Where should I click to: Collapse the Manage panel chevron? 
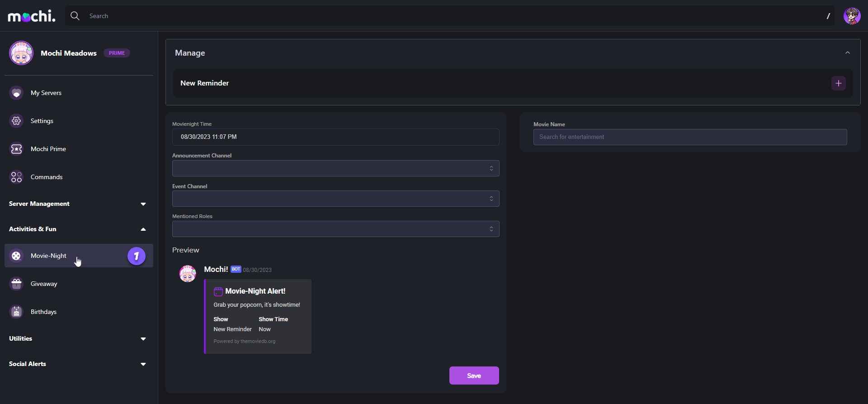click(x=847, y=53)
